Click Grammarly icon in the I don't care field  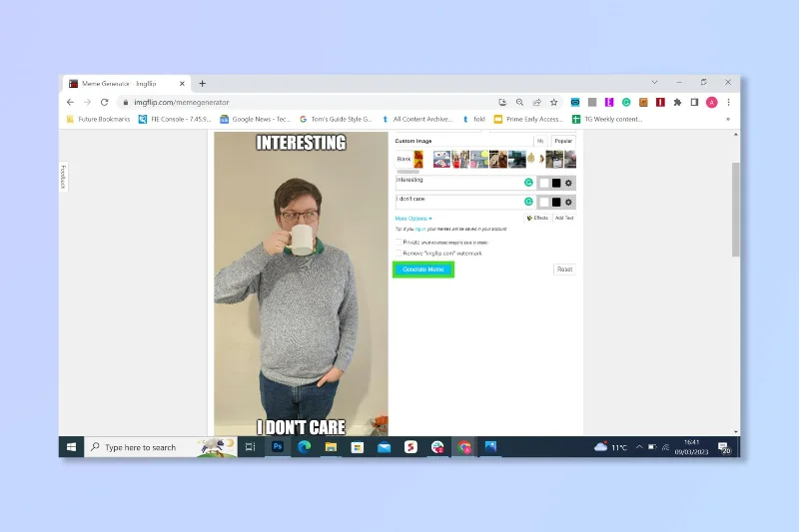coord(529,202)
